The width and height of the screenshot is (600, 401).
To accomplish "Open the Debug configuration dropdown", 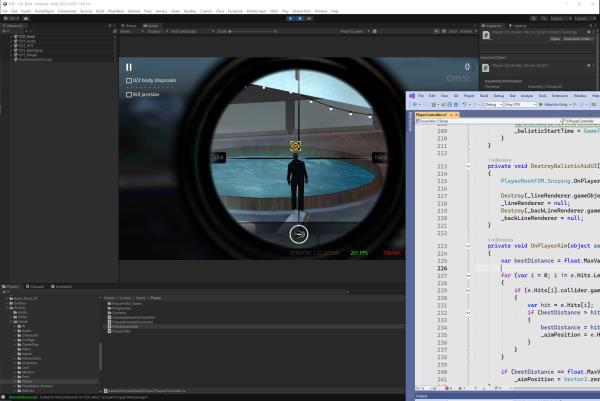I will pyautogui.click(x=492, y=104).
